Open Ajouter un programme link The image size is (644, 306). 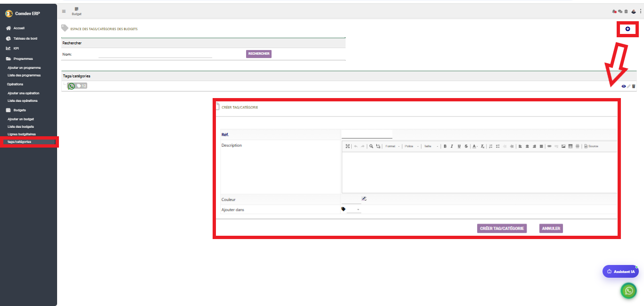pyautogui.click(x=24, y=68)
